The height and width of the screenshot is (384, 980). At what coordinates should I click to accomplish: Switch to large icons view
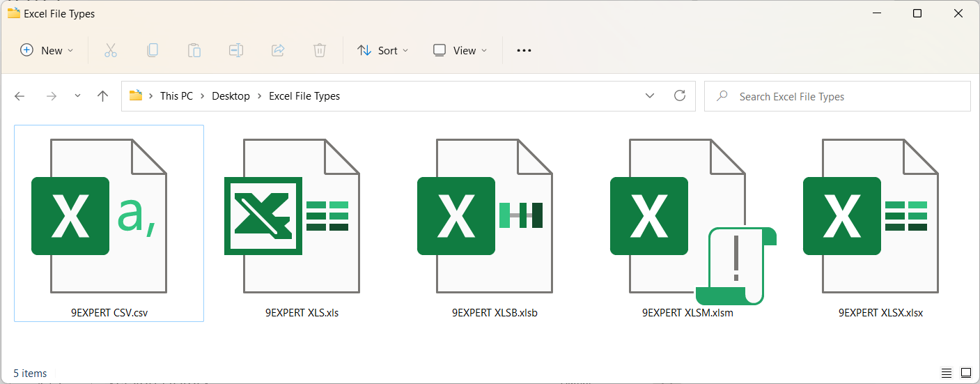[x=966, y=373]
